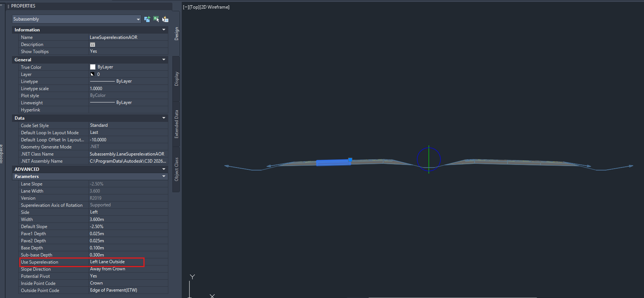Click the Outside Point Code value

click(x=128, y=290)
